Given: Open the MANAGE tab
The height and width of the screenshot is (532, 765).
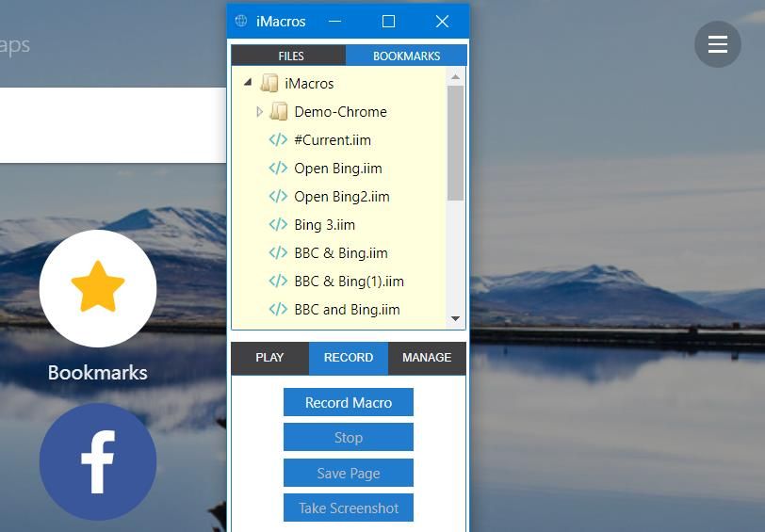Looking at the screenshot, I should [x=427, y=358].
